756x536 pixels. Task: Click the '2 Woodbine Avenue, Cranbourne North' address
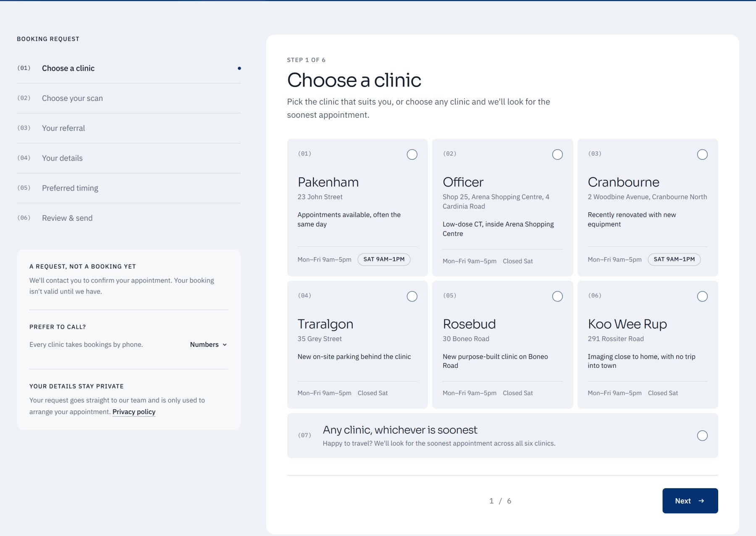coord(647,197)
